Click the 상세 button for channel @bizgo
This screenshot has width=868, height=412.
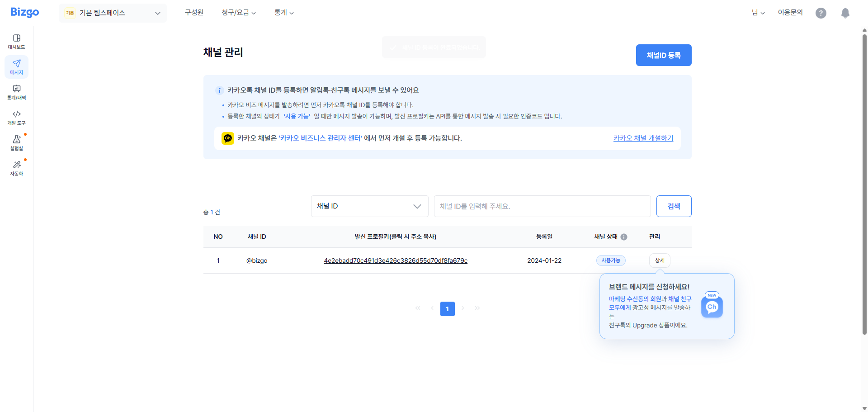[659, 260]
